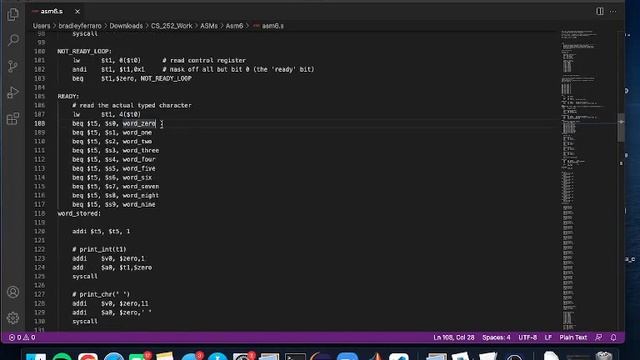
Task: Click line number 108 in the gutter
Action: pos(40,123)
